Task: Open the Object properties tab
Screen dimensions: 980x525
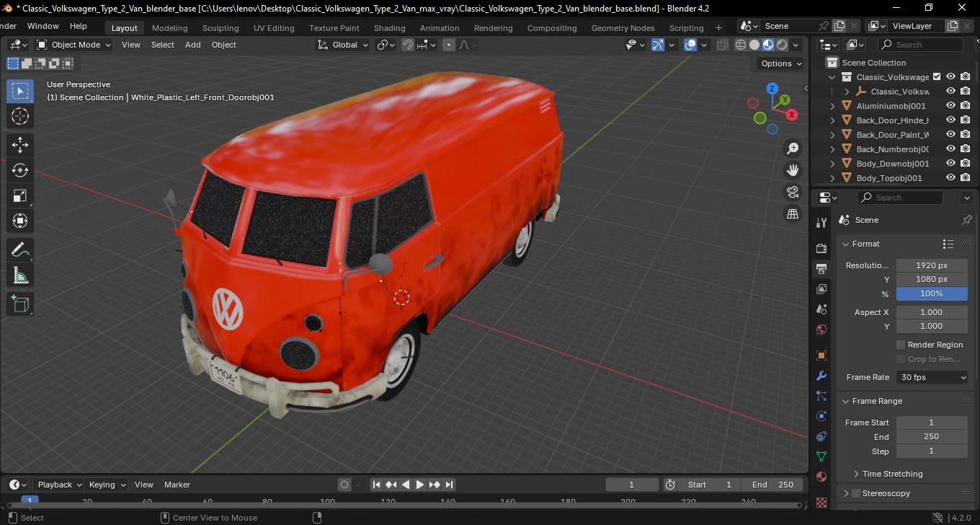Action: point(821,356)
